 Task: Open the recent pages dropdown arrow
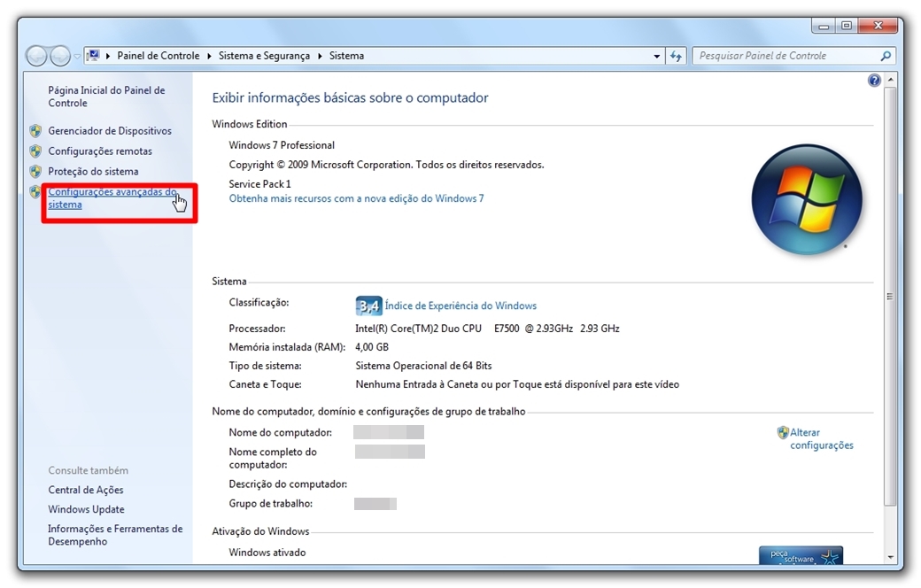(x=77, y=57)
